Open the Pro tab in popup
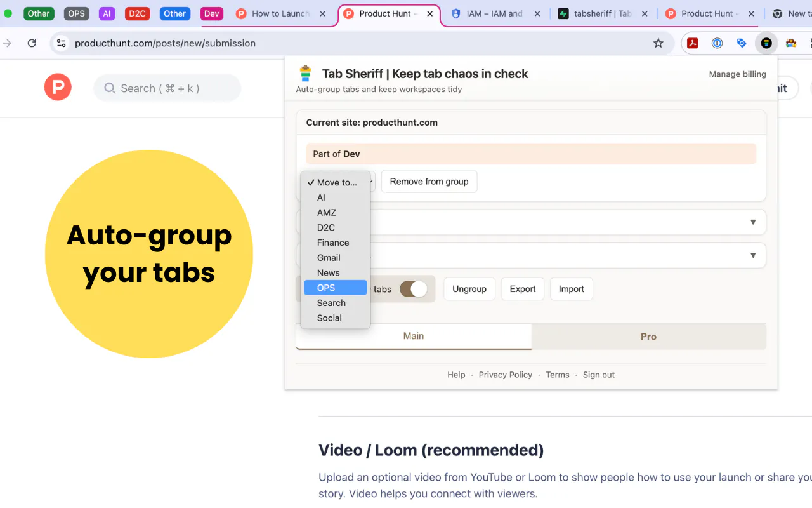 pos(648,337)
